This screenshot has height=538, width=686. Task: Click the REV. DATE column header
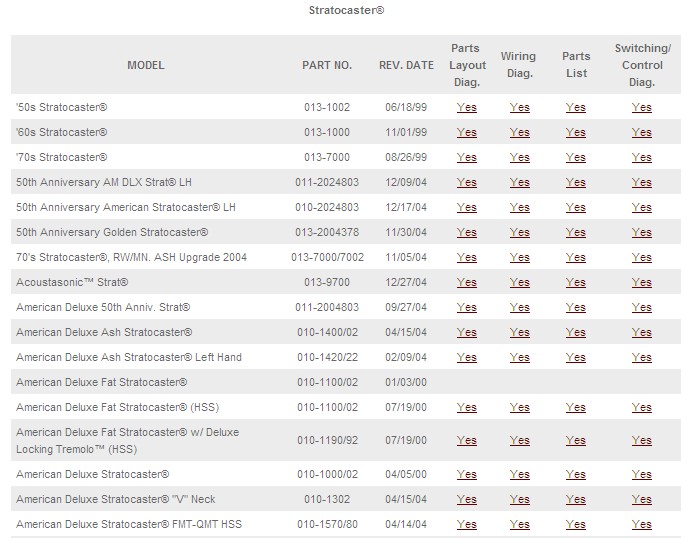(x=406, y=65)
